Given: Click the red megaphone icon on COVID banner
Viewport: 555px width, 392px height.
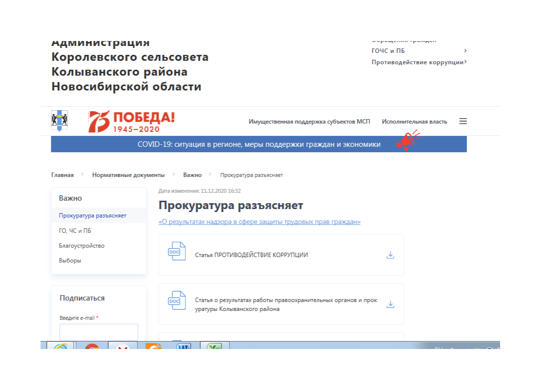Looking at the screenshot, I should coord(409,140).
